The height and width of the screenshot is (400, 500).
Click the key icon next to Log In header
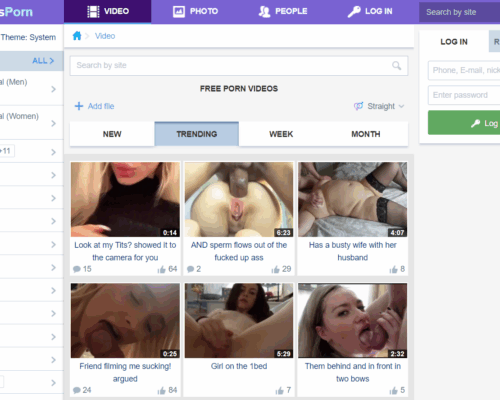click(x=354, y=12)
